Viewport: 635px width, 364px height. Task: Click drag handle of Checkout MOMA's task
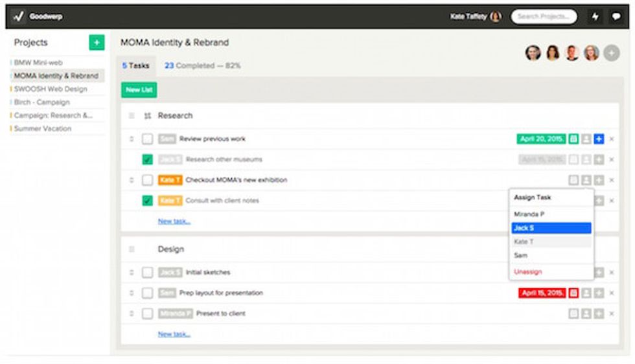(x=131, y=180)
